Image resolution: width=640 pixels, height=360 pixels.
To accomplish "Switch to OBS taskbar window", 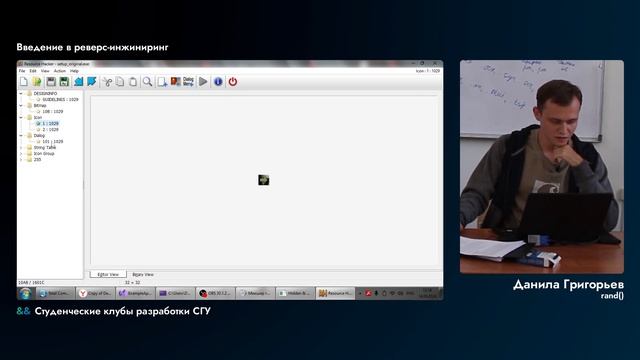I will (215, 293).
